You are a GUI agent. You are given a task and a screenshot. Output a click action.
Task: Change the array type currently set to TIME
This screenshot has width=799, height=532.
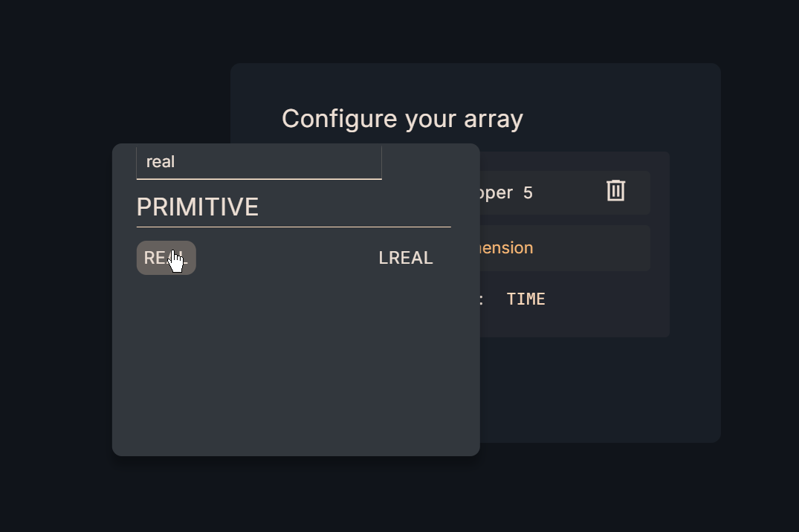(x=525, y=299)
